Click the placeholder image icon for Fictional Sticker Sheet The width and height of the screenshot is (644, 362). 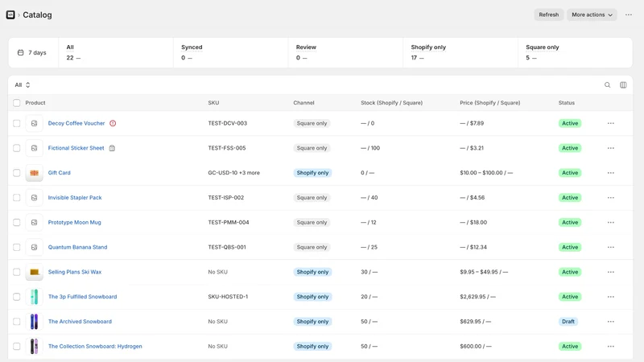point(34,148)
